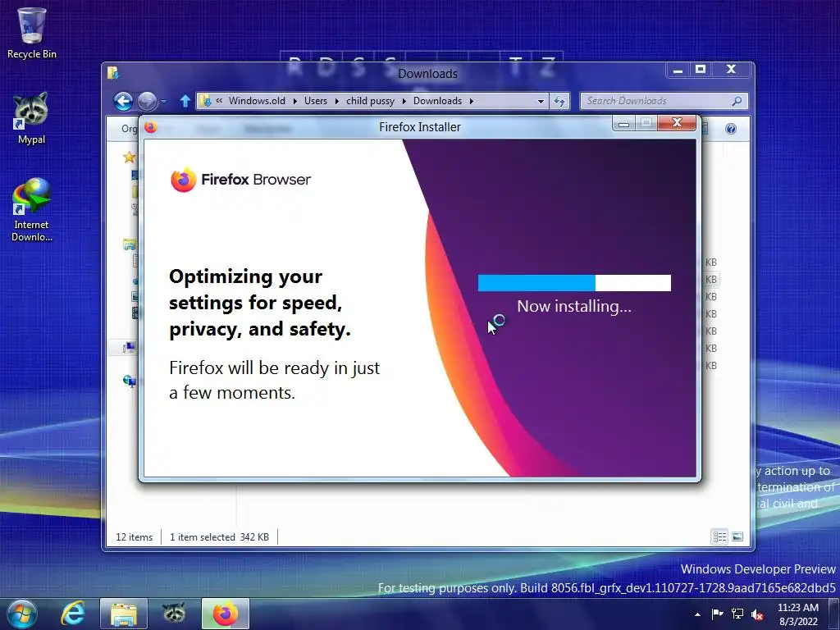The image size is (840, 630).
Task: Activate the Firefox installer taskbar button
Action: point(226,614)
